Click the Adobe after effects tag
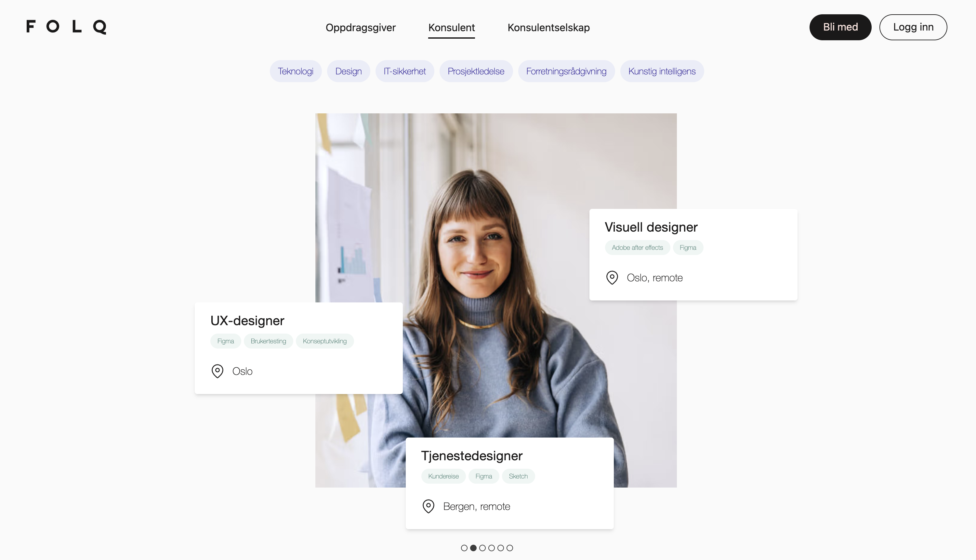This screenshot has width=976, height=560. [x=637, y=248]
